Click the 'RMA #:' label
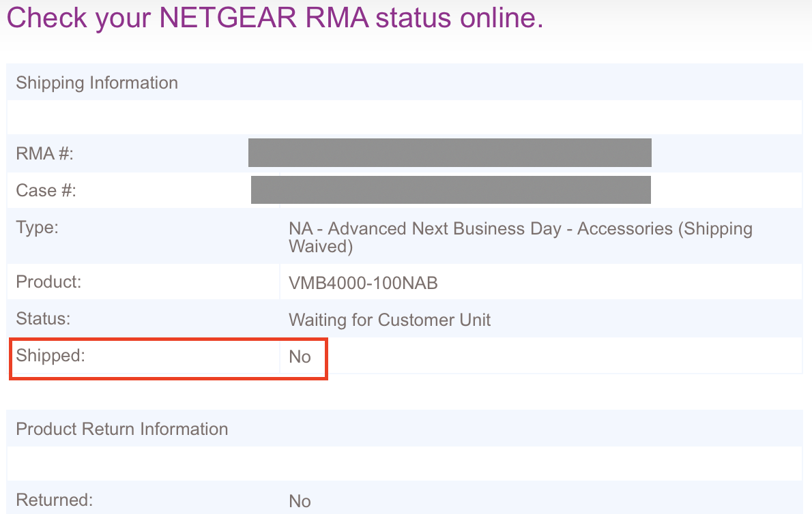 click(x=44, y=153)
